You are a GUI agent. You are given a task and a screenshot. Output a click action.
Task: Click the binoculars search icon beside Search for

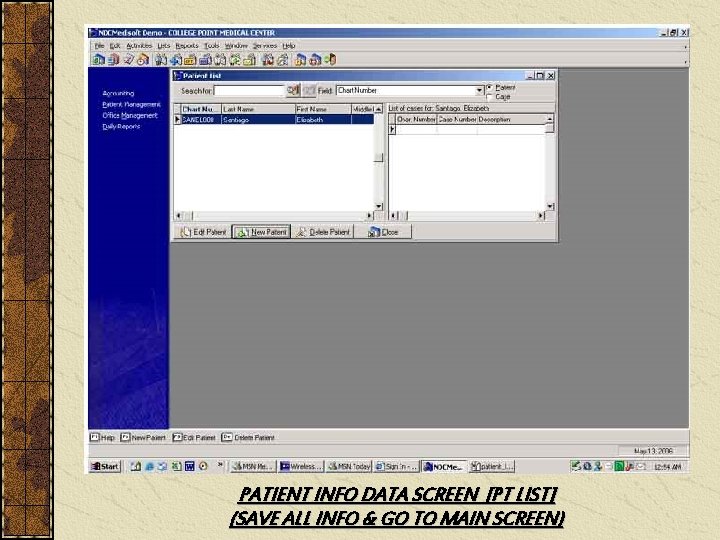[293, 90]
